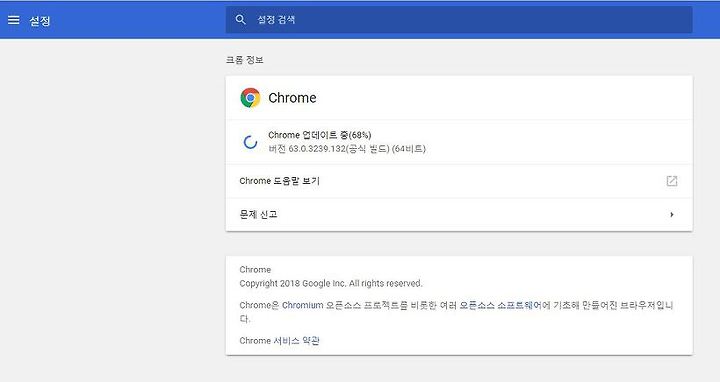The image size is (720, 382).
Task: Click the Chrome logo icon
Action: point(250,98)
